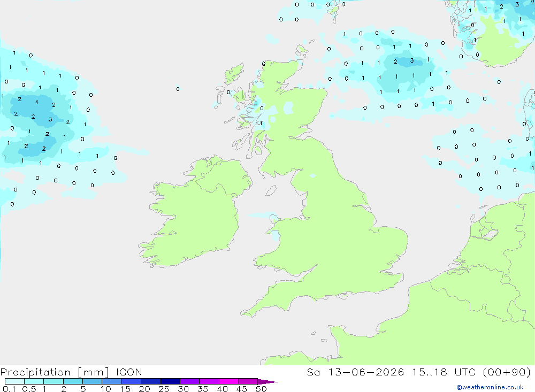Click the 30–35 mm violet legend swatch
The height and width of the screenshot is (392, 535).
point(190,381)
